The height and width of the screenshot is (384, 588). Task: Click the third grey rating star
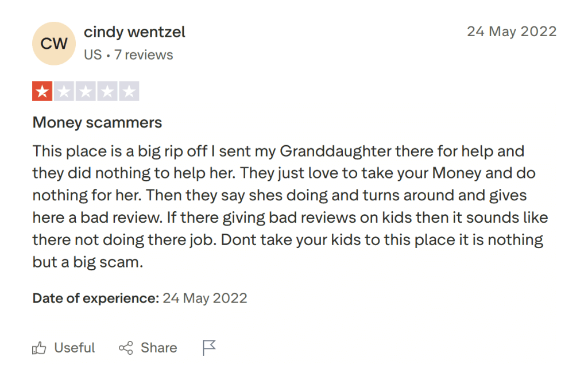[86, 91]
